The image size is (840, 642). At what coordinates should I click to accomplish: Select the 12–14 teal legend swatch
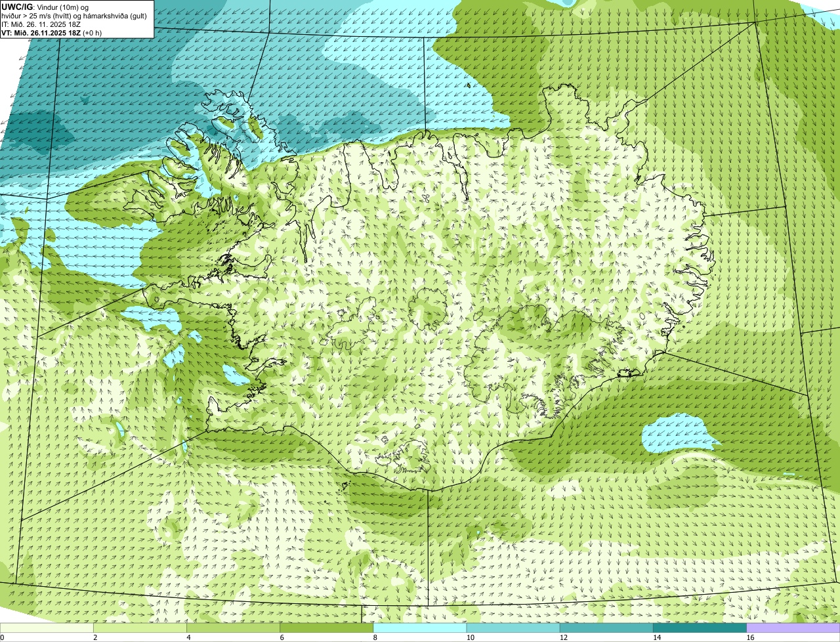[x=607, y=628]
